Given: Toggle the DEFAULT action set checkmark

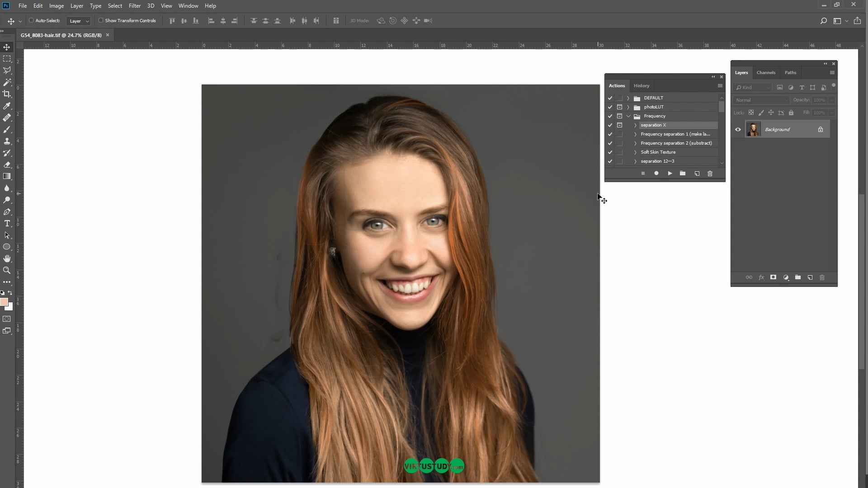Looking at the screenshot, I should click(x=610, y=98).
